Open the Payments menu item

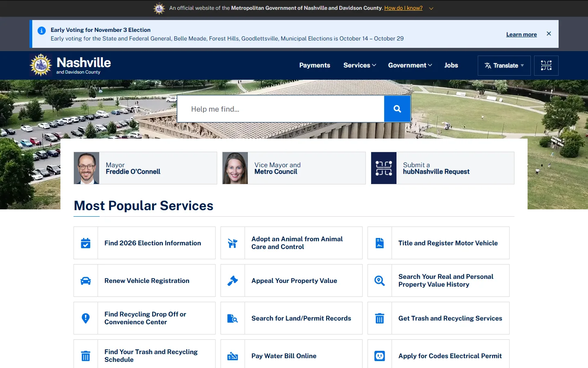tap(314, 65)
